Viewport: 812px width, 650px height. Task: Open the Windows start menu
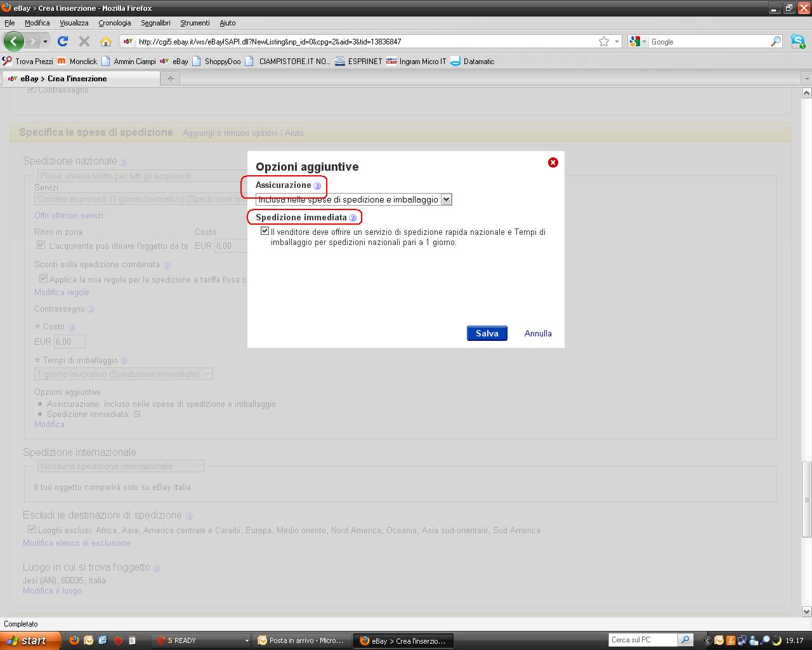click(30, 640)
